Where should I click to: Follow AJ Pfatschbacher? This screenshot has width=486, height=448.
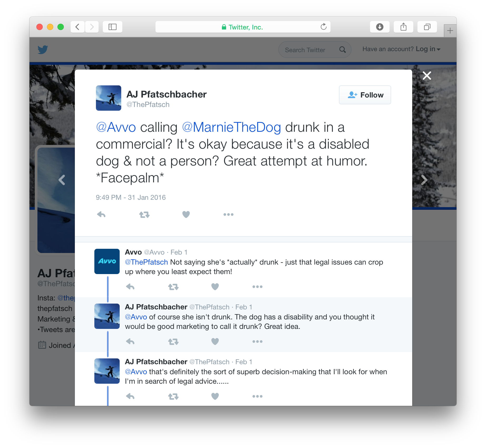pos(365,95)
